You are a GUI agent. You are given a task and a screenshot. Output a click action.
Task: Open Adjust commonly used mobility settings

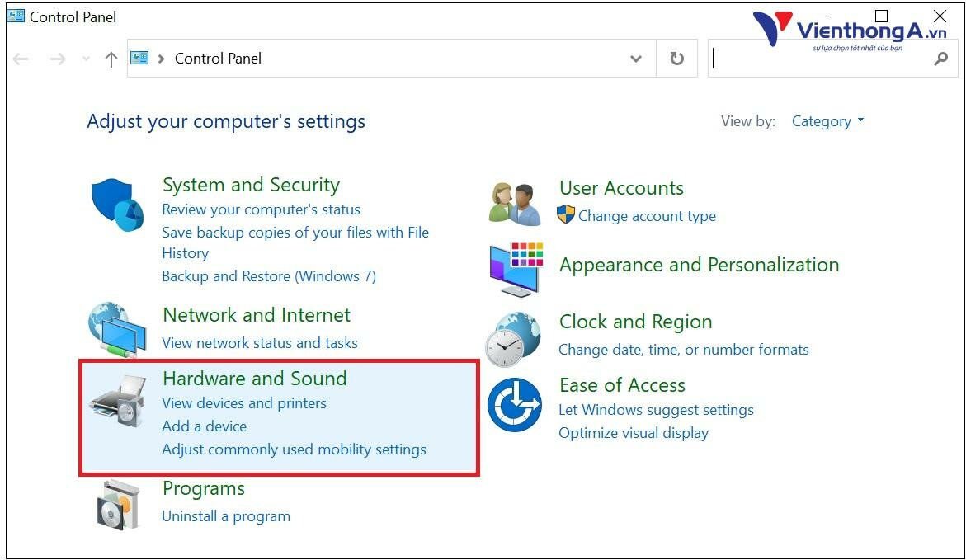point(294,449)
